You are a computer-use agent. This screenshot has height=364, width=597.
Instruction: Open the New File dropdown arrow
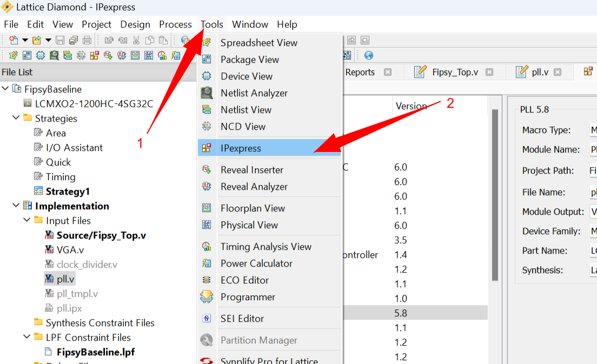pyautogui.click(x=25, y=40)
